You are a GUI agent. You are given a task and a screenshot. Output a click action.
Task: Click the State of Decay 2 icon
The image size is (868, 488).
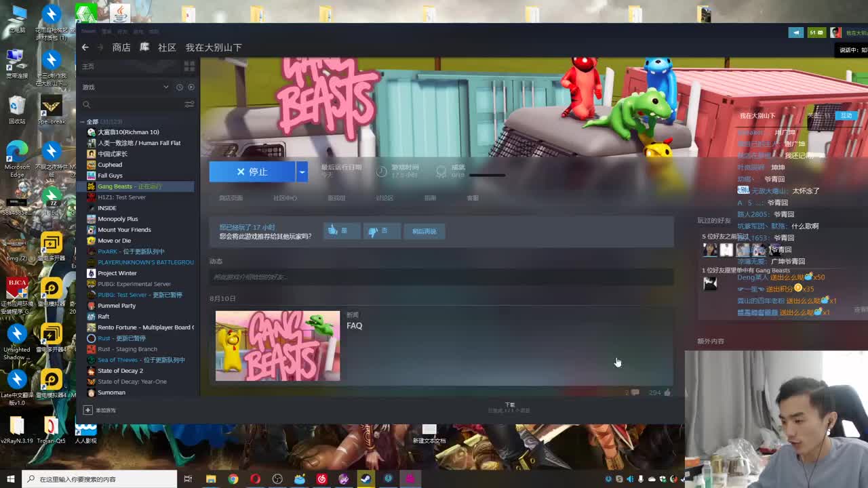(92, 371)
